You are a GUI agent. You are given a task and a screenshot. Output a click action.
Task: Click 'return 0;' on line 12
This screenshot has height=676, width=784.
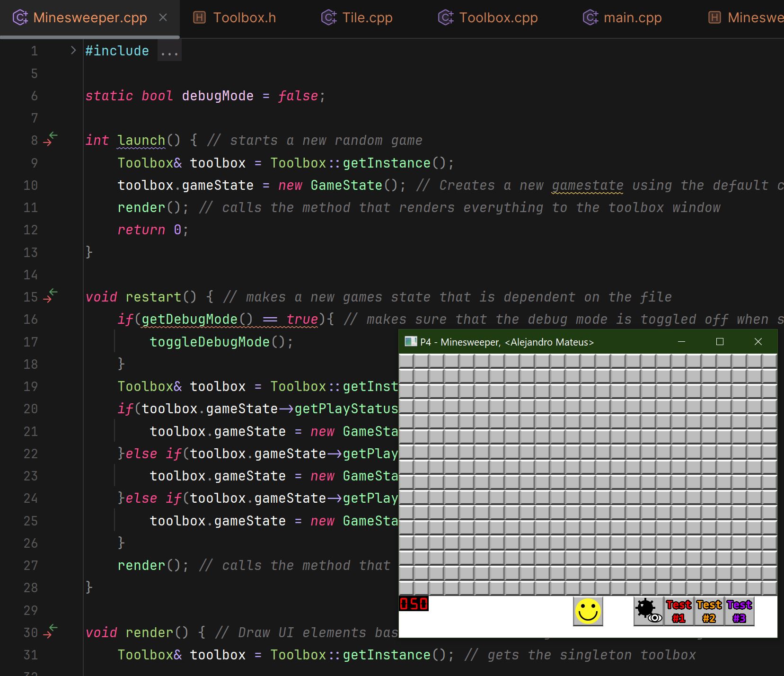point(153,230)
